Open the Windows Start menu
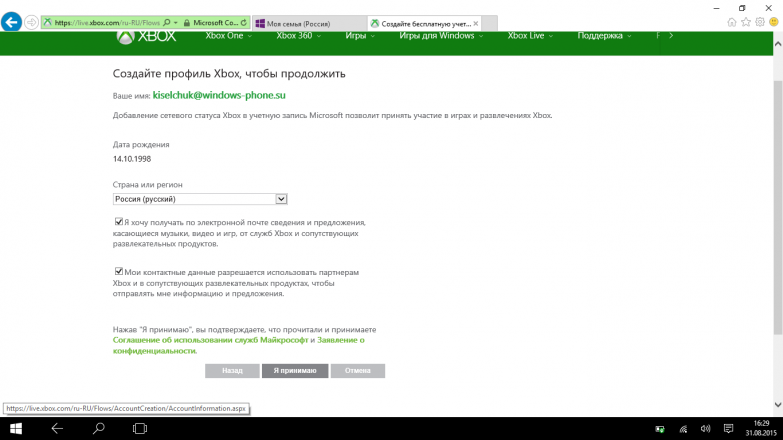783x440 pixels. (x=17, y=429)
